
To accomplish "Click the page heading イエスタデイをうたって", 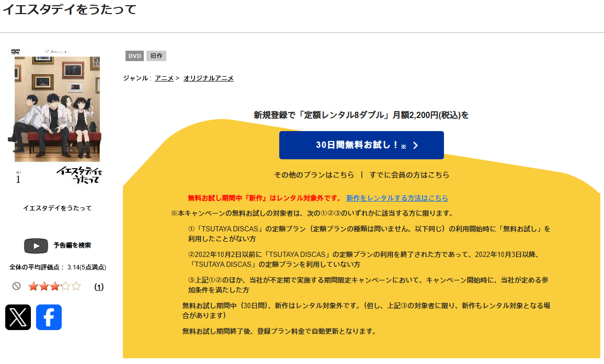I will [70, 9].
